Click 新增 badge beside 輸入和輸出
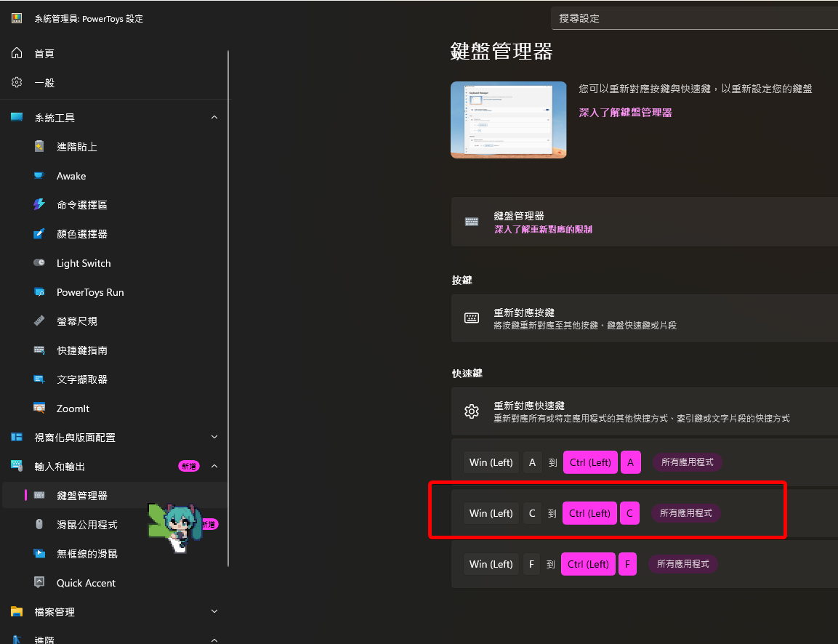 (x=189, y=466)
